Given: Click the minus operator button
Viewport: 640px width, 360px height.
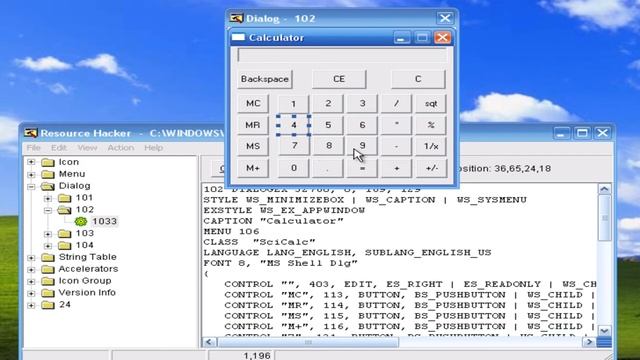Looking at the screenshot, I should point(396,146).
